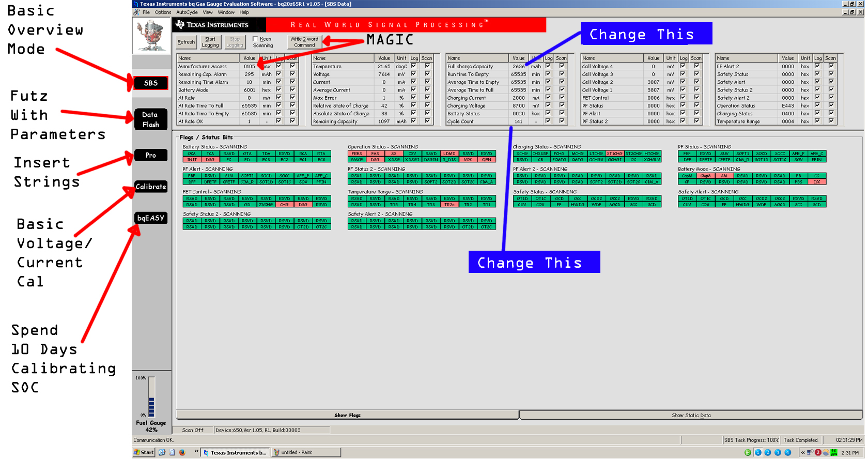This screenshot has width=868, height=459.
Task: Click Texas Instruments taskbar button
Action: [235, 452]
